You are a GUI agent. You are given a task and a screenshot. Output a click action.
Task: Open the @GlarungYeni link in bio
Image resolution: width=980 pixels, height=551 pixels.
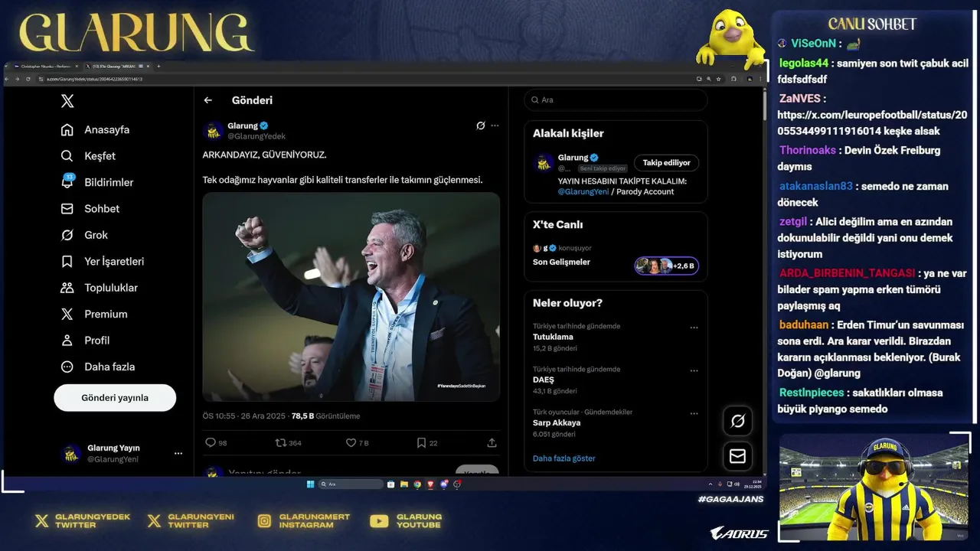pyautogui.click(x=583, y=192)
